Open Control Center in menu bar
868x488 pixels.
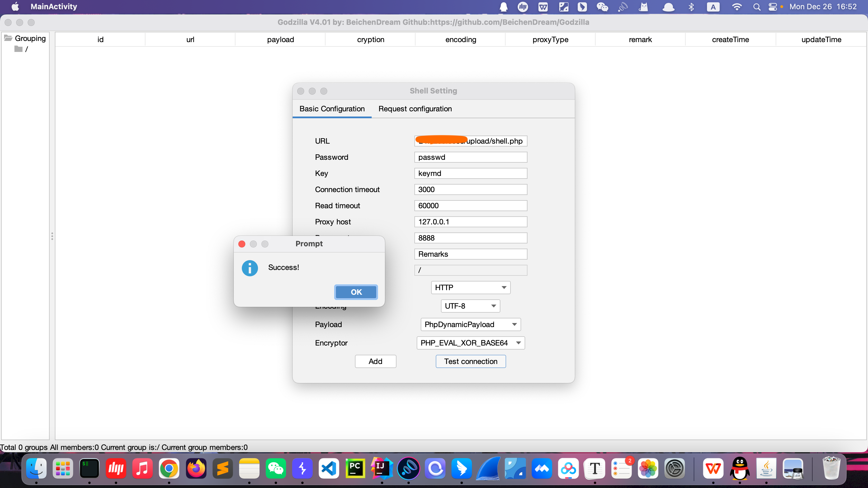773,7
